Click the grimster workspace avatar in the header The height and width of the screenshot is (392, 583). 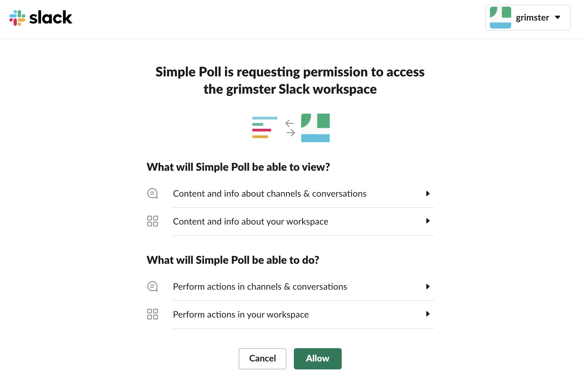coord(500,18)
